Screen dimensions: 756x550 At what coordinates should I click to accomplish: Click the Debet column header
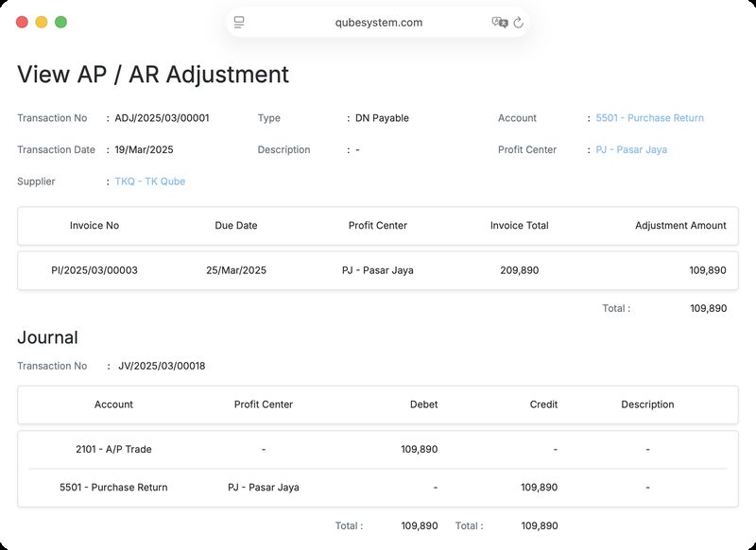[x=423, y=404]
